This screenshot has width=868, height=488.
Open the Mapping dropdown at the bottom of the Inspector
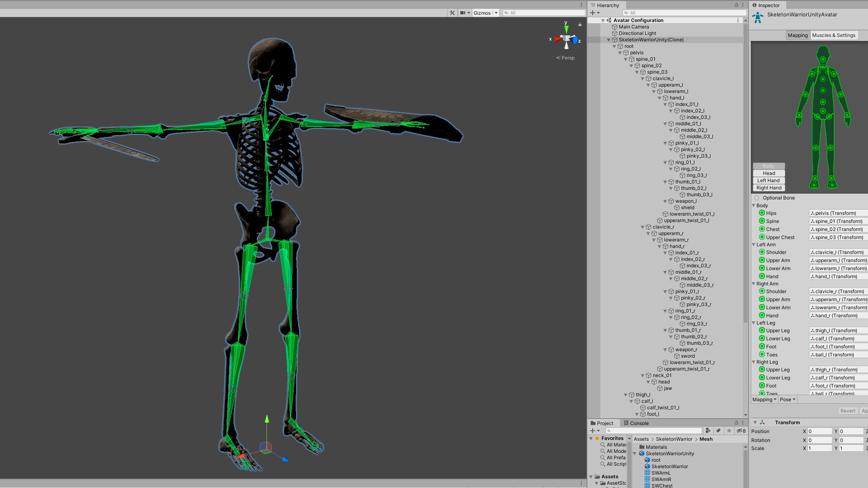click(x=764, y=399)
